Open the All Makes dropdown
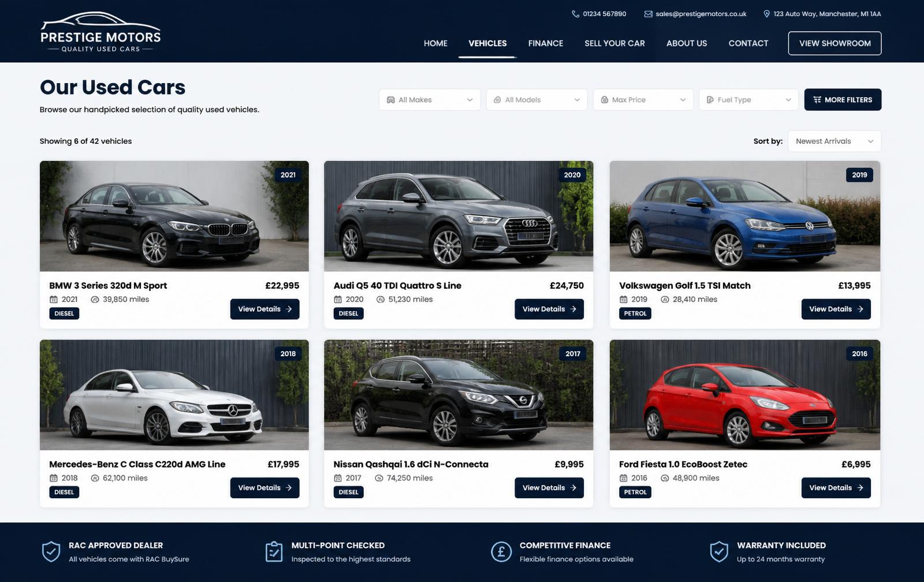Viewport: 924px width, 582px height. (430, 100)
